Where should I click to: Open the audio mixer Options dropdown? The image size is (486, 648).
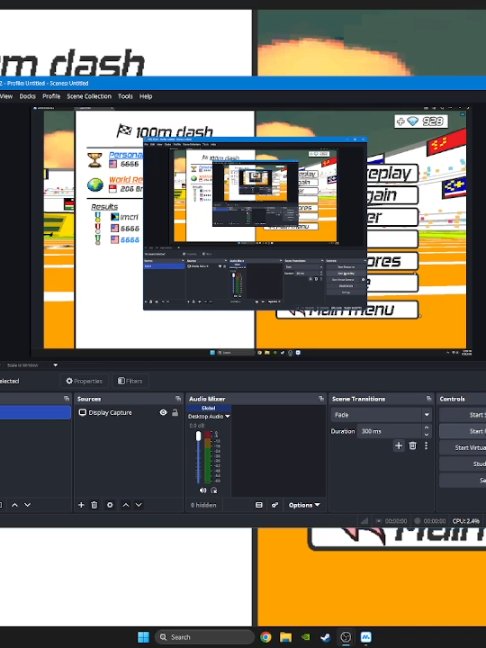click(304, 505)
